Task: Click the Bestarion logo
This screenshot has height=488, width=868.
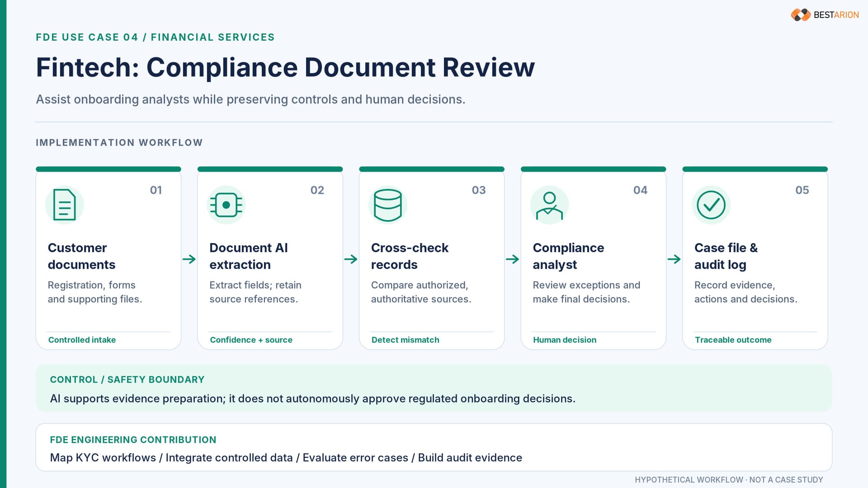Action: (825, 15)
